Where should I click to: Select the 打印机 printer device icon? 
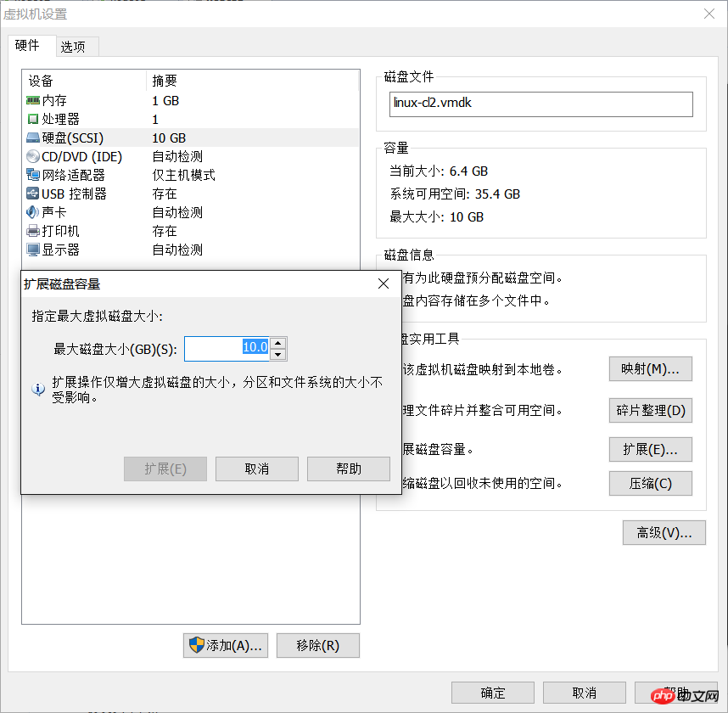(31, 231)
